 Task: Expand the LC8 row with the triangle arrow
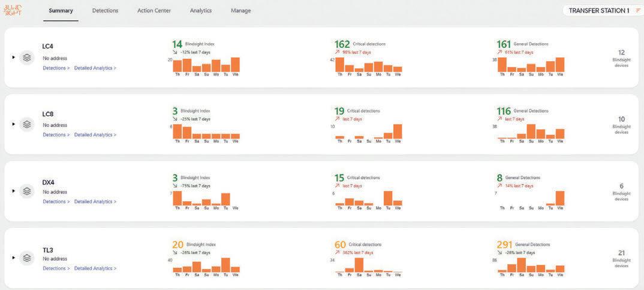coord(14,124)
